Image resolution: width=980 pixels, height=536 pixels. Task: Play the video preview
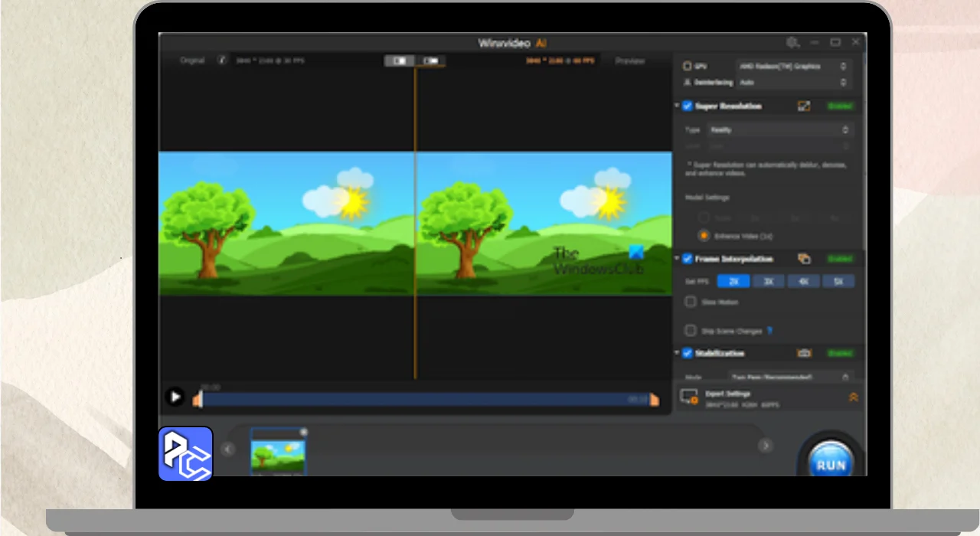pos(175,397)
